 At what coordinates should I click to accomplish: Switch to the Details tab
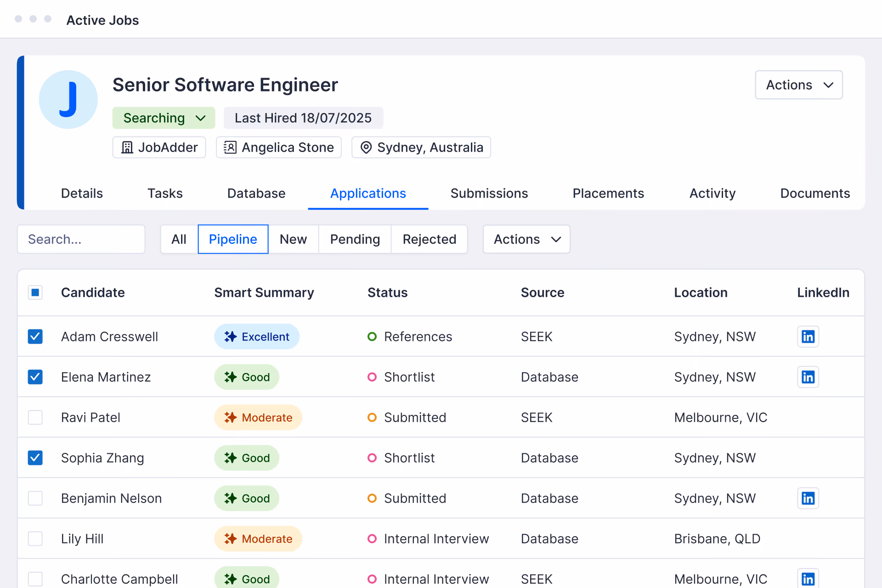(x=82, y=193)
